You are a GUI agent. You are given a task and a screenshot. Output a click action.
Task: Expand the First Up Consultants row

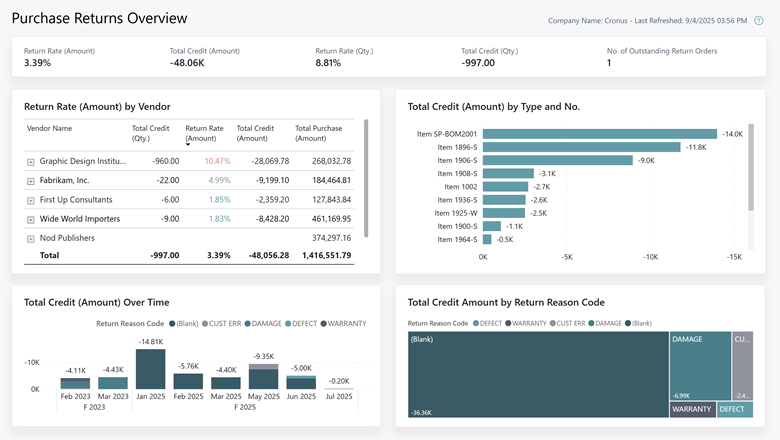pos(31,200)
